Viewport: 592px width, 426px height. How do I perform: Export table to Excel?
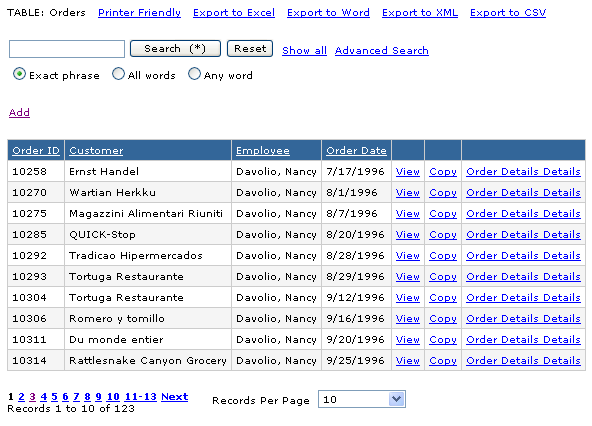[234, 13]
